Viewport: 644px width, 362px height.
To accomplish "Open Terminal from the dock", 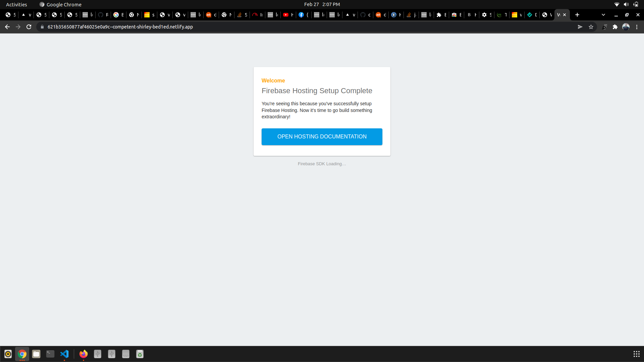I will click(50, 354).
